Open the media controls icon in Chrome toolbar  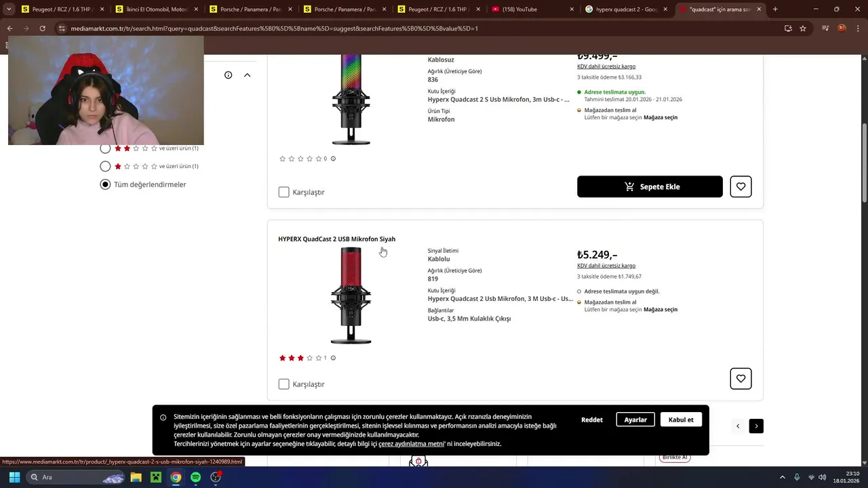825,28
